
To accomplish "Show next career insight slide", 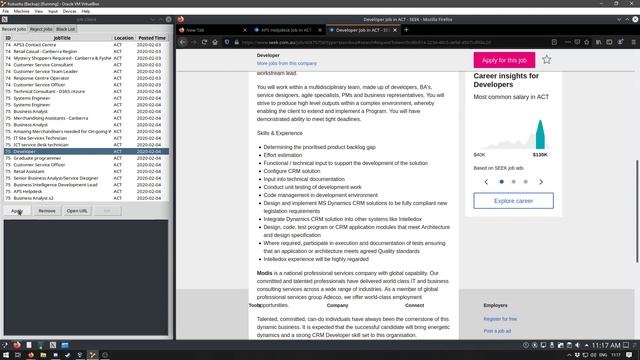I will [541, 182].
